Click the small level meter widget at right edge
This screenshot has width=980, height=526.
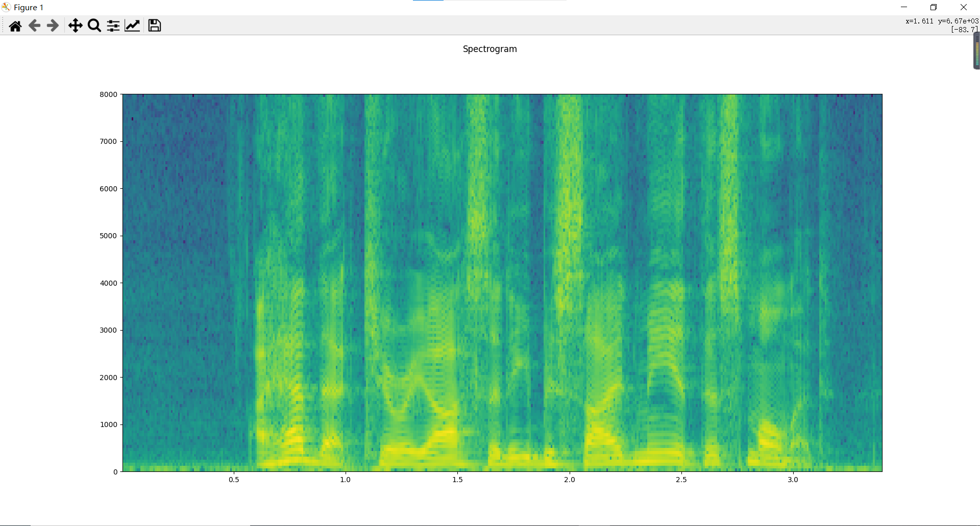976,51
